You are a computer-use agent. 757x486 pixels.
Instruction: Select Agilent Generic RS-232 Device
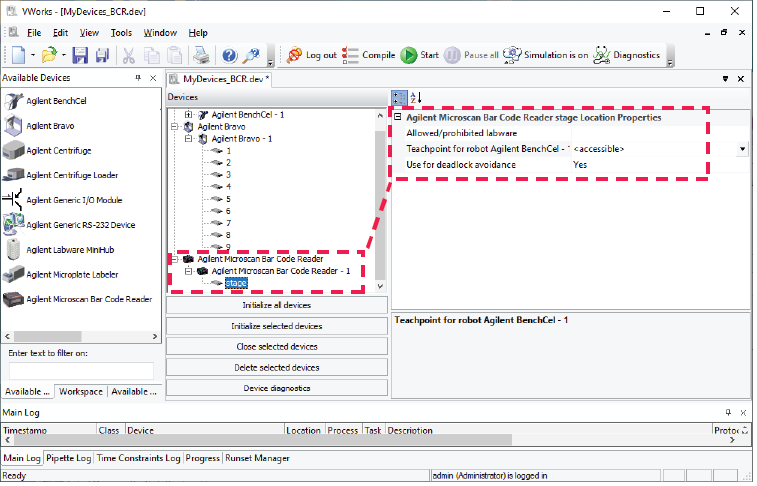(x=69, y=225)
